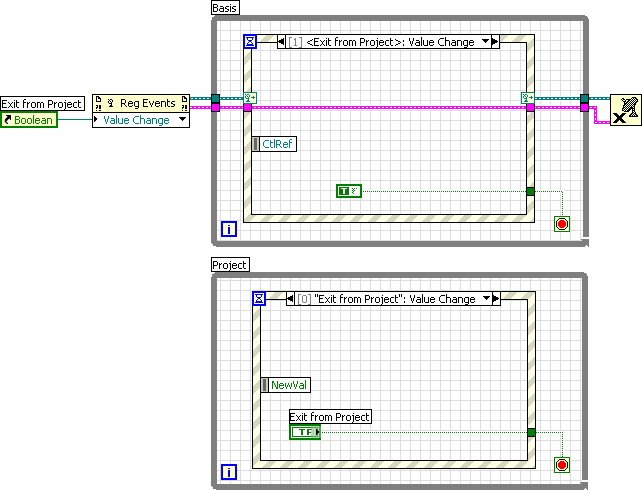This screenshot has width=642, height=490.
Task: Click the Basis event structure timeout hourglass
Action: click(250, 42)
